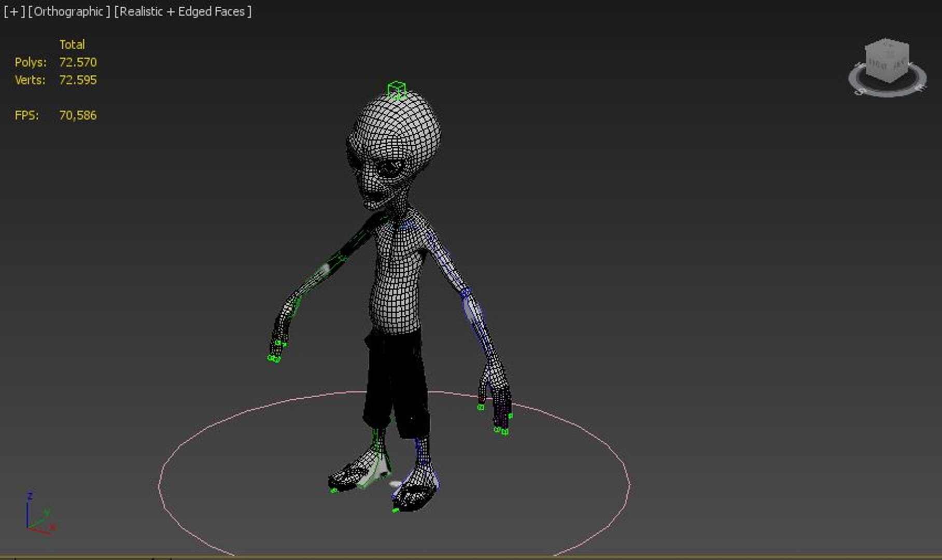Open the Orthographic view label menu

pos(69,11)
